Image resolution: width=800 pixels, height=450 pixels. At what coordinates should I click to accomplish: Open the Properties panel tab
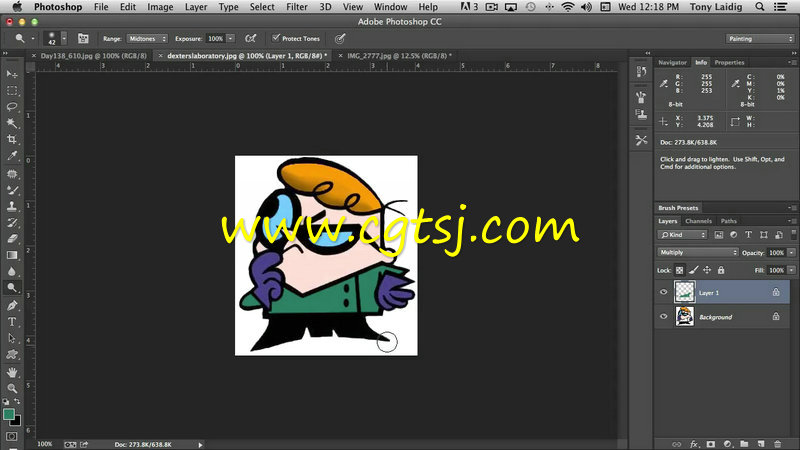click(729, 62)
